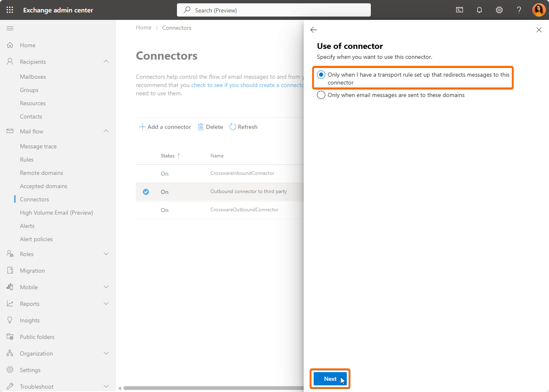Expand the Roles section

point(106,254)
